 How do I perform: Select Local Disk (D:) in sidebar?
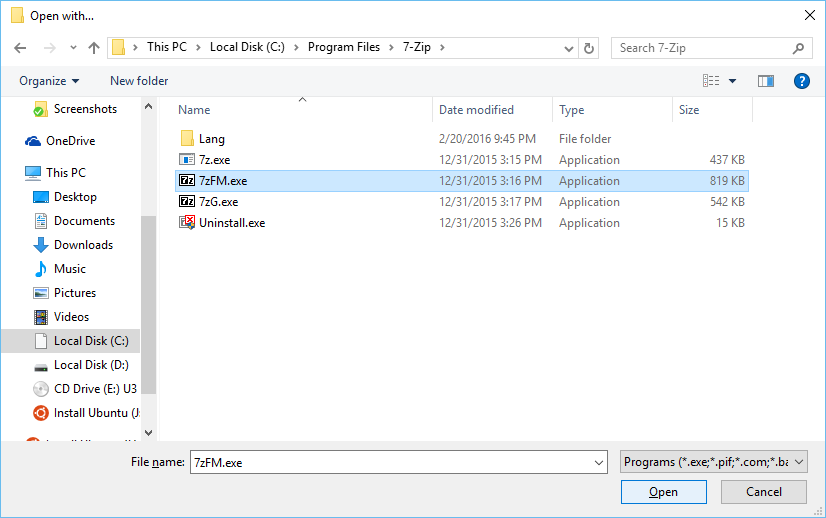pyautogui.click(x=91, y=365)
